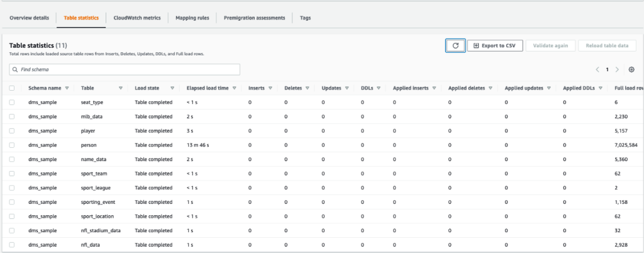Screen dimensions: 644x253
Task: Toggle the select-all header checkbox
Action: click(12, 88)
